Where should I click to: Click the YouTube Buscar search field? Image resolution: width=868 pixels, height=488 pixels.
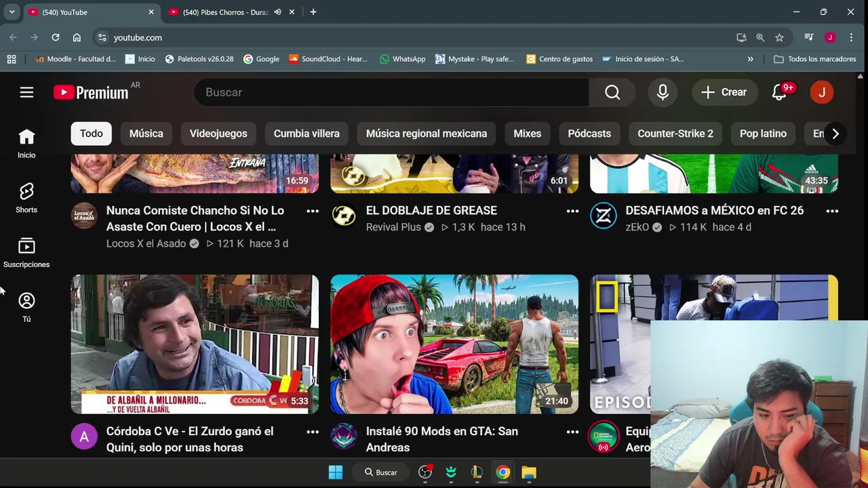391,92
